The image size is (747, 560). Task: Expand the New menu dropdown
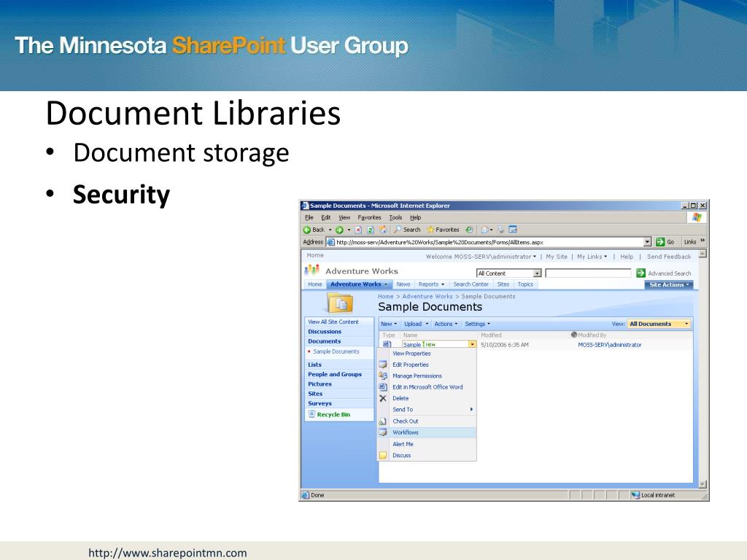pos(395,324)
